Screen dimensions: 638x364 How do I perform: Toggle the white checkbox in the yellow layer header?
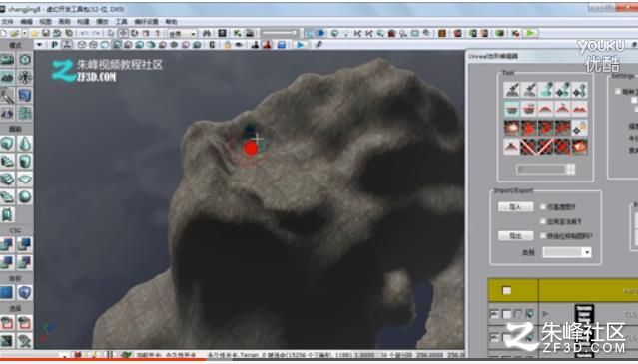click(506, 290)
